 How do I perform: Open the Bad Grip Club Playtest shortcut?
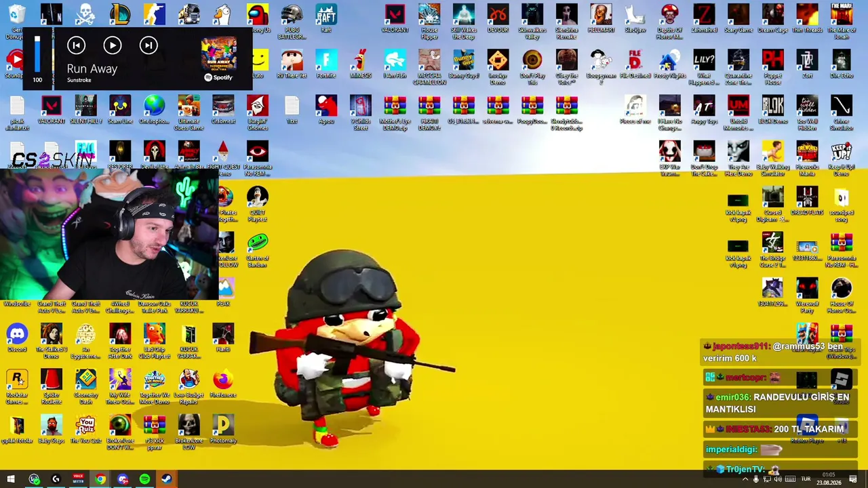pos(154,341)
